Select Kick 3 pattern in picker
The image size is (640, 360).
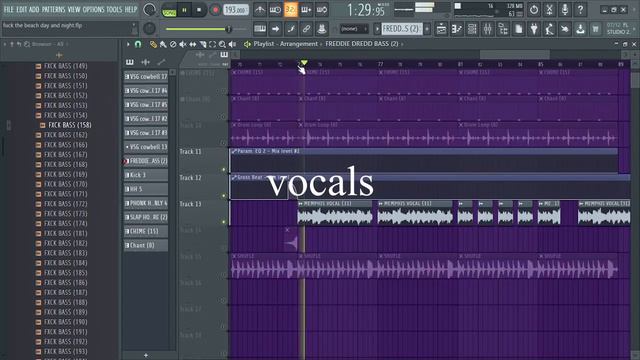[146, 175]
